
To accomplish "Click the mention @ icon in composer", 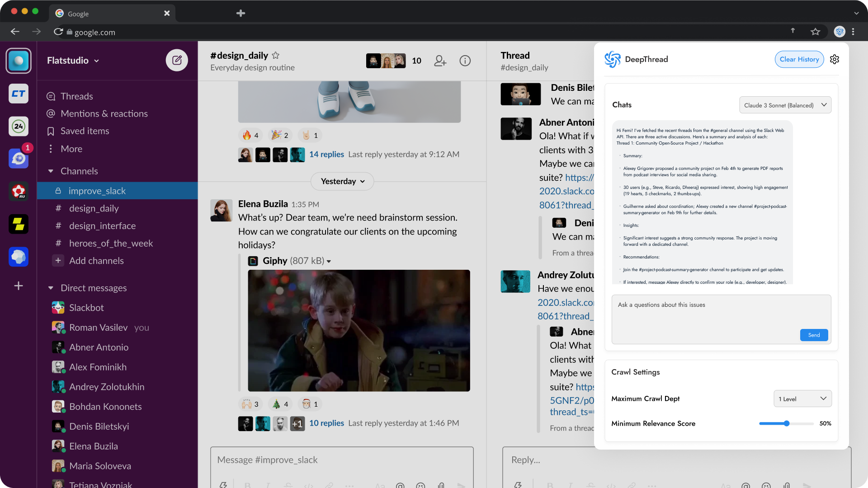I will (400, 485).
